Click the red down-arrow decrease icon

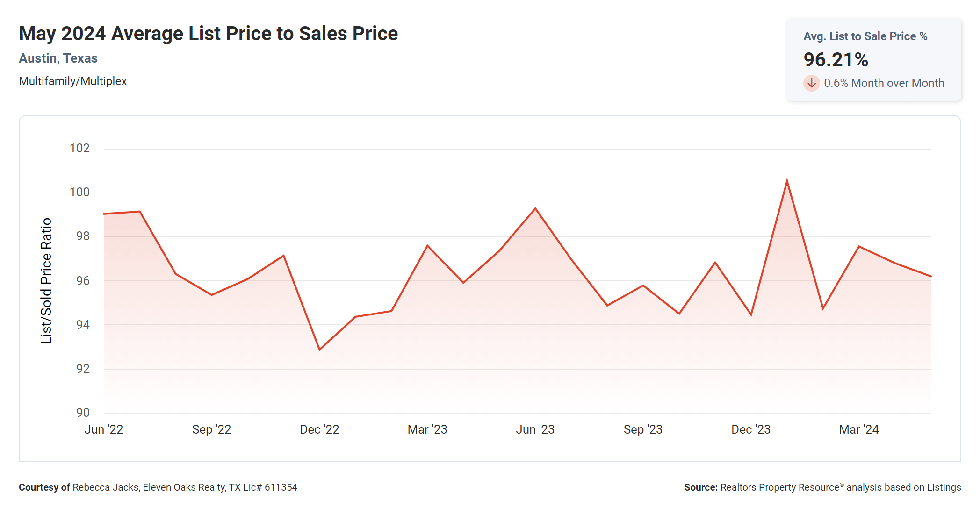pyautogui.click(x=811, y=83)
